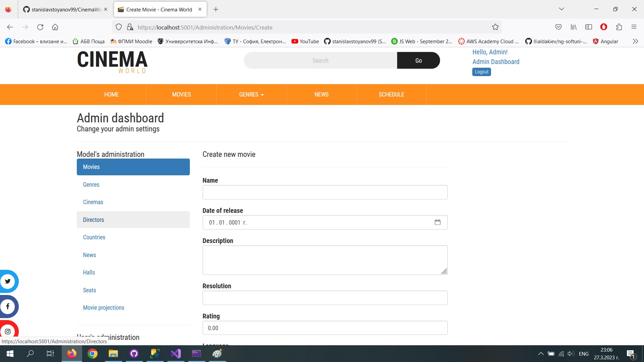Open Angular bookmark

click(x=605, y=41)
